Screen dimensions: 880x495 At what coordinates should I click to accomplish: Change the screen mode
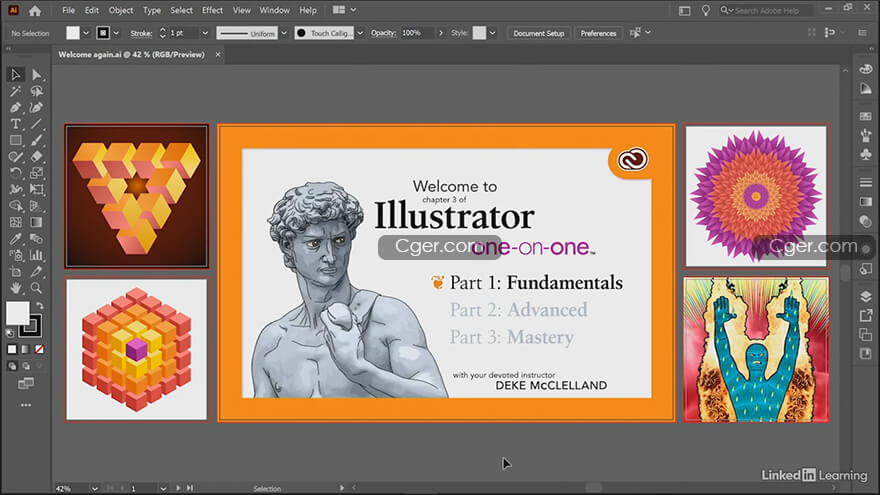click(26, 384)
